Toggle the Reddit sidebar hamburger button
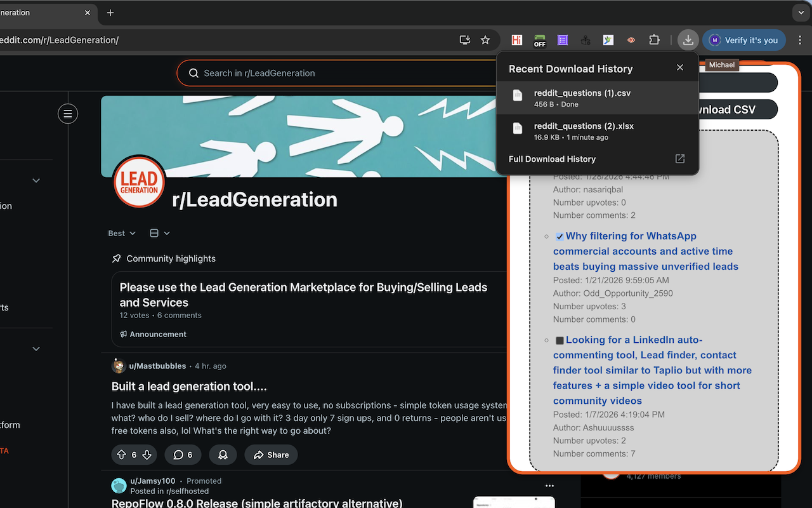812x508 pixels. coord(68,114)
